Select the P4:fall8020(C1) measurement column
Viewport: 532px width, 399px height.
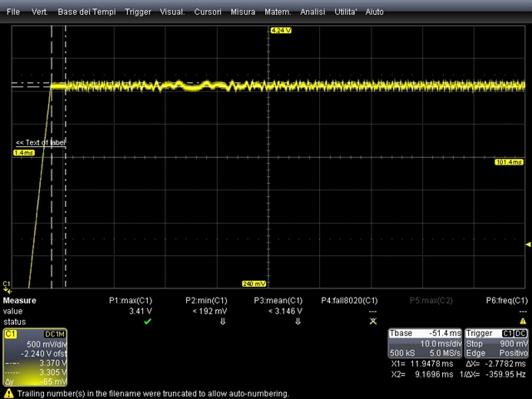pyautogui.click(x=349, y=301)
